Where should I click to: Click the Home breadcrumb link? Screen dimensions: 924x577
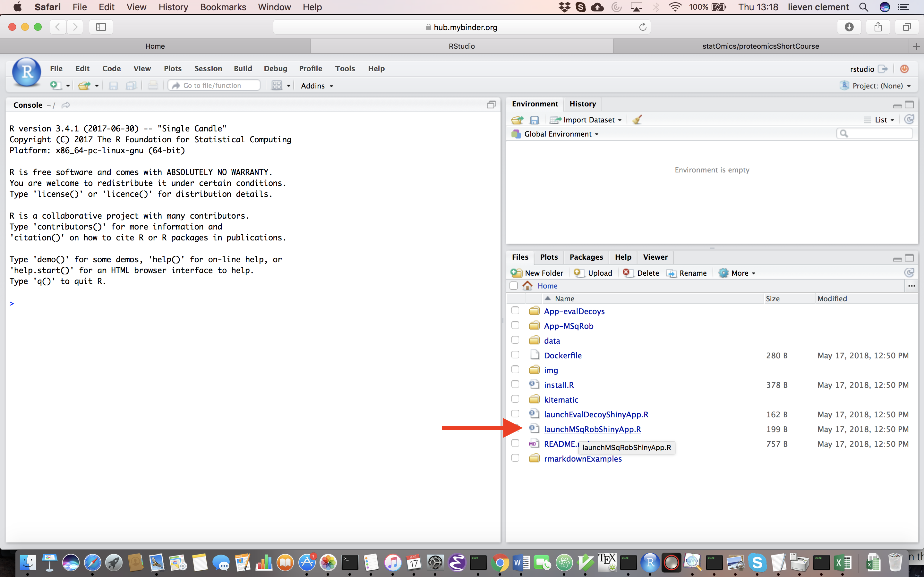pos(547,286)
